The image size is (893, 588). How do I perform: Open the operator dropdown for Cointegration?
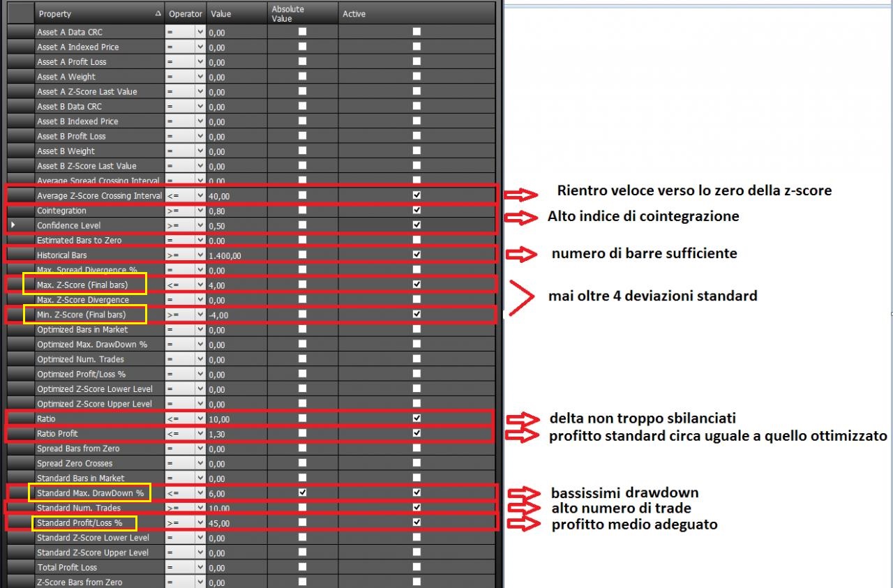201,211
